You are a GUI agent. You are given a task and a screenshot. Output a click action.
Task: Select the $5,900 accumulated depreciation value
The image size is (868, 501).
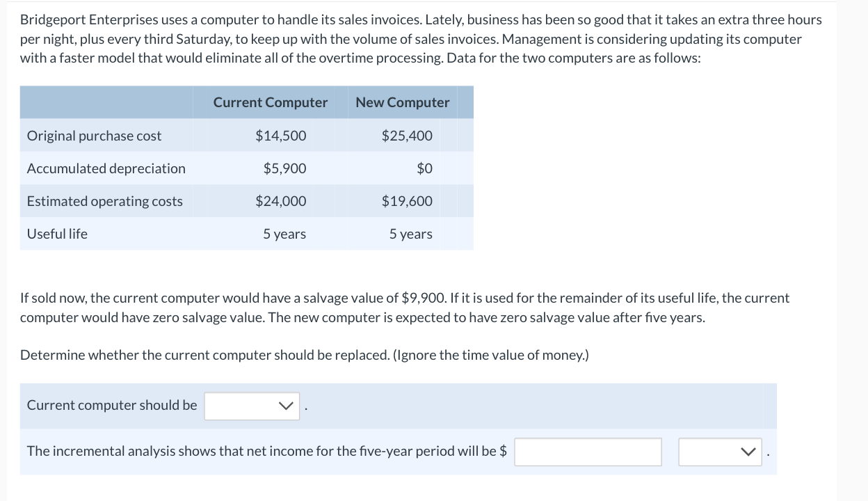[284, 168]
